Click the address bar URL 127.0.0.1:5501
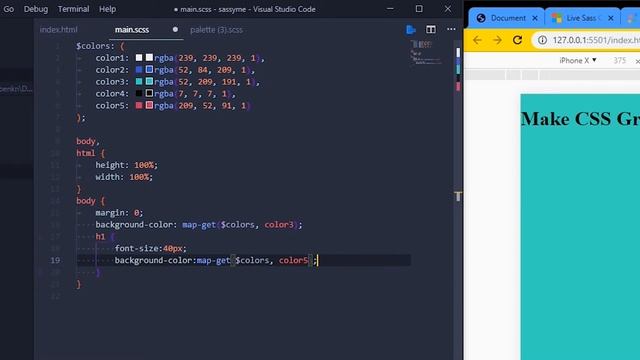 (596, 40)
